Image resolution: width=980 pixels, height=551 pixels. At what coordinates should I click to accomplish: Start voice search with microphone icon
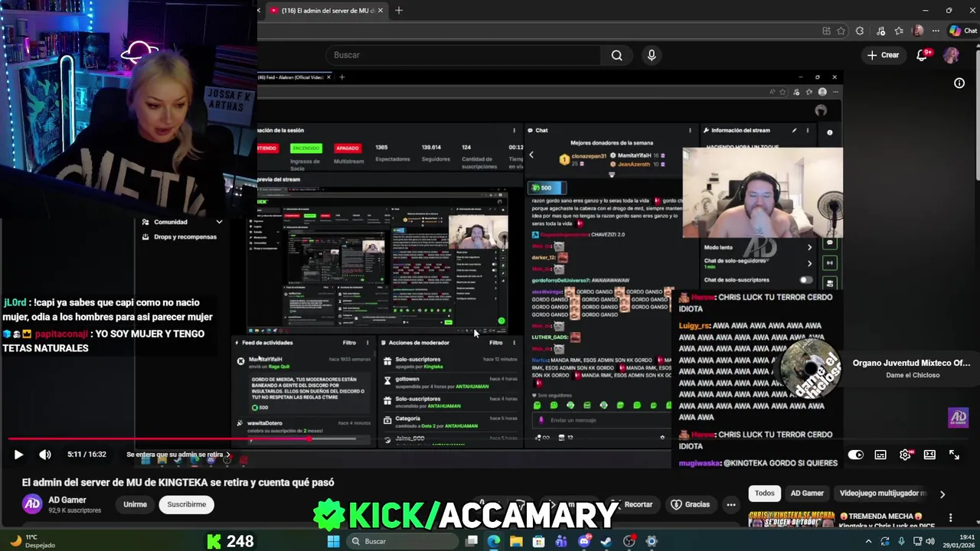(x=652, y=55)
